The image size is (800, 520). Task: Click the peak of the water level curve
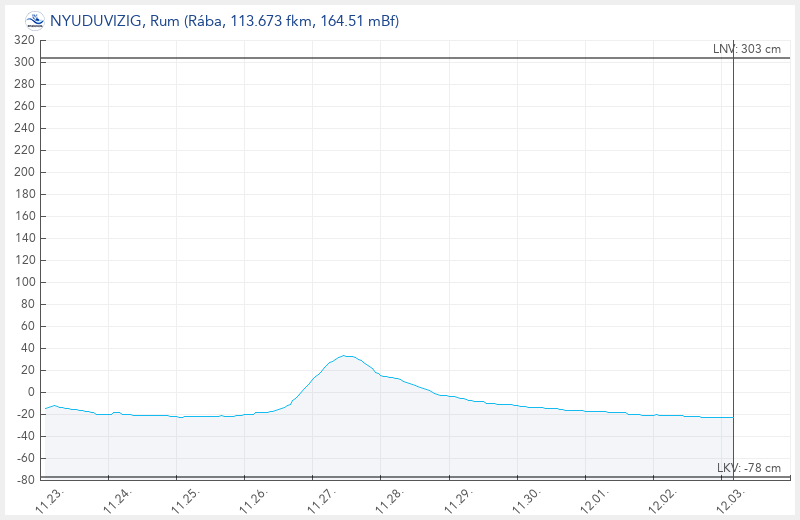click(345, 355)
